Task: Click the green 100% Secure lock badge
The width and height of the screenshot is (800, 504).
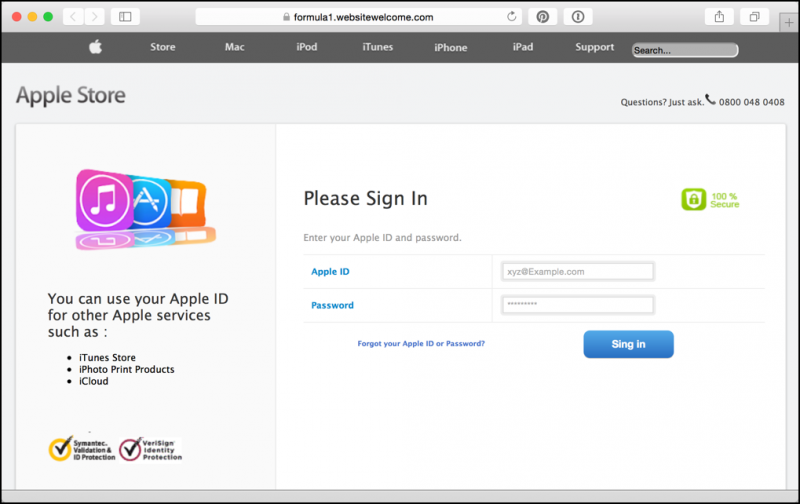Action: pyautogui.click(x=710, y=199)
